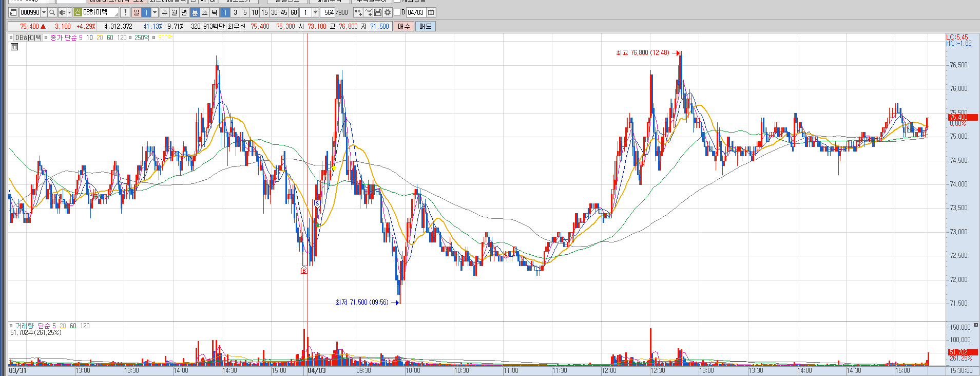
Task: Toggle the square marker before 종가 단순
Action: tap(46, 37)
